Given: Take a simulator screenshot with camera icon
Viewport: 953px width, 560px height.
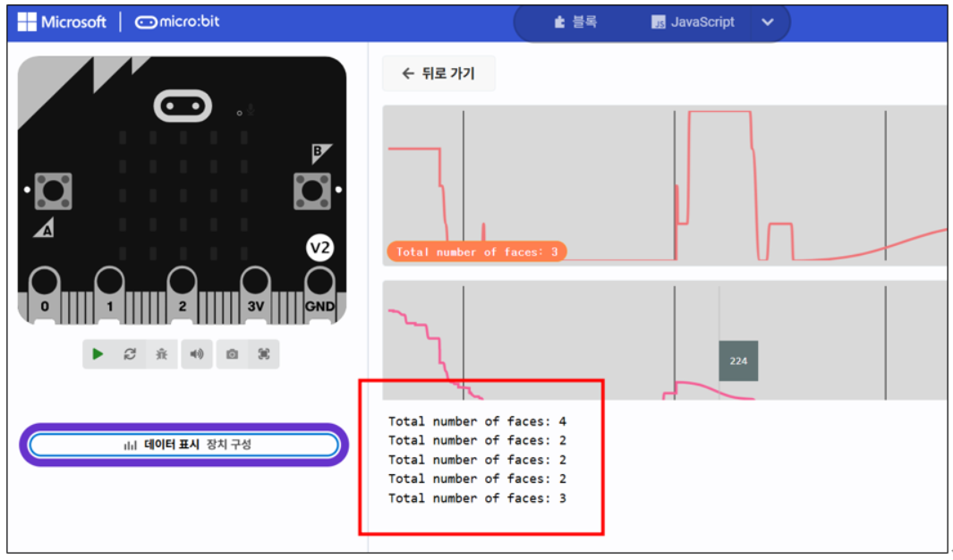Looking at the screenshot, I should [x=232, y=354].
